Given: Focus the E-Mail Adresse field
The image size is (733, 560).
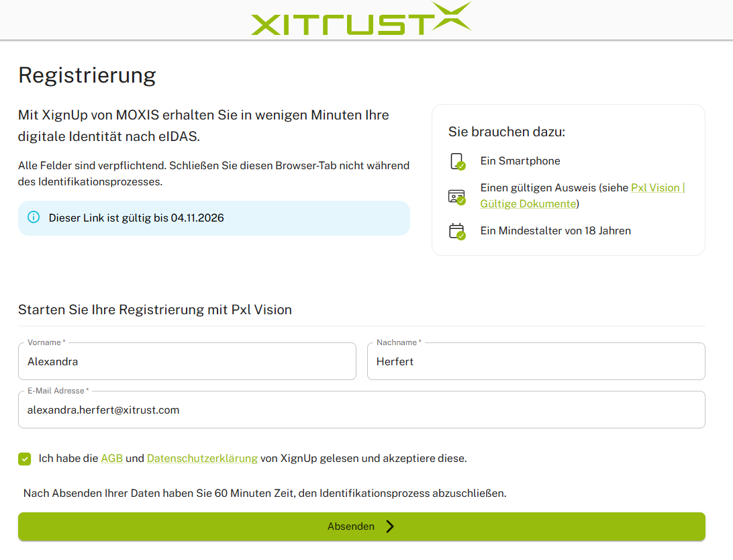Looking at the screenshot, I should point(361,410).
